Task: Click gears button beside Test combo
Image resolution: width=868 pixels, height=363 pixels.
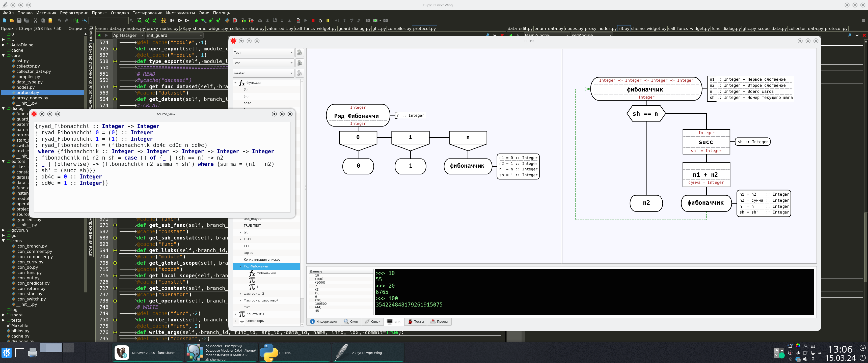Action: tap(299, 63)
